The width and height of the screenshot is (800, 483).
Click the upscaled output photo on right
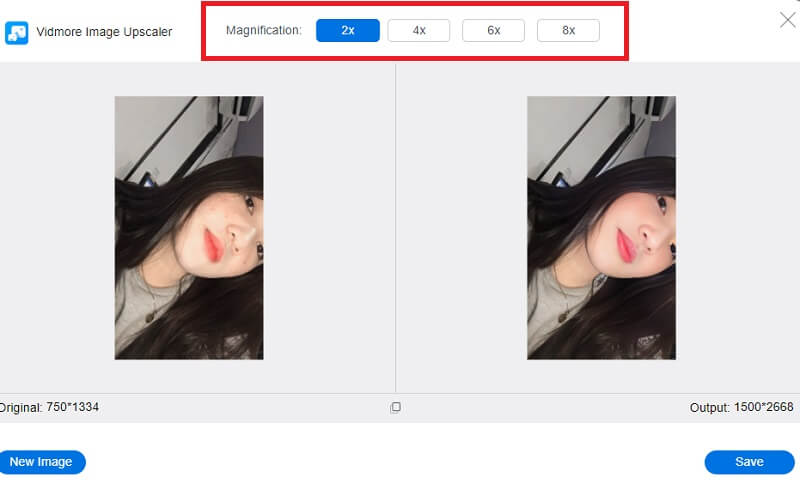pyautogui.click(x=601, y=227)
